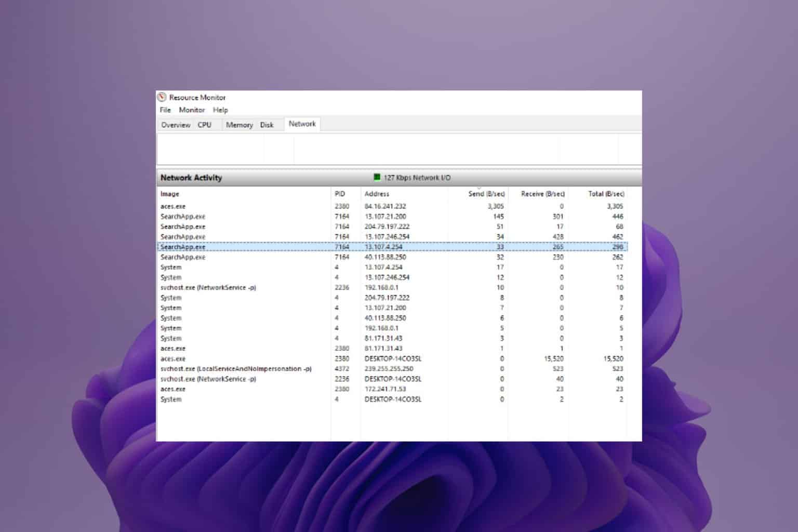Click the green Network I/O indicator square
This screenshot has width=798, height=532.
click(377, 177)
